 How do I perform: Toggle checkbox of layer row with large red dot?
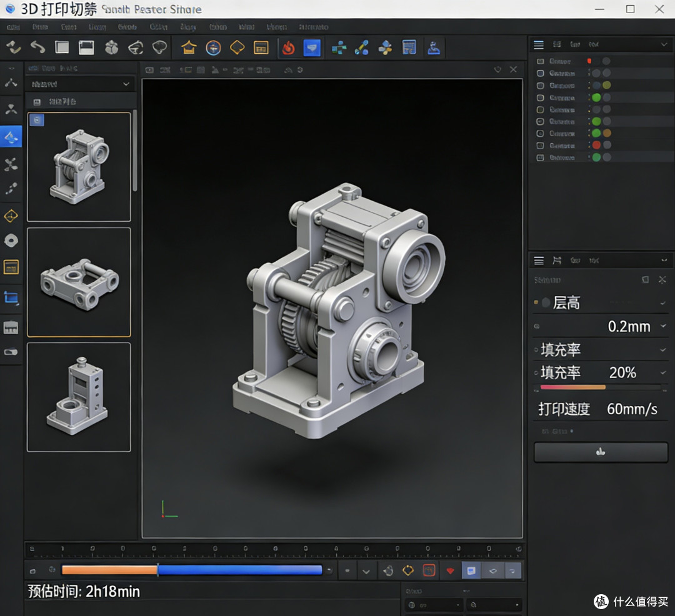point(540,146)
